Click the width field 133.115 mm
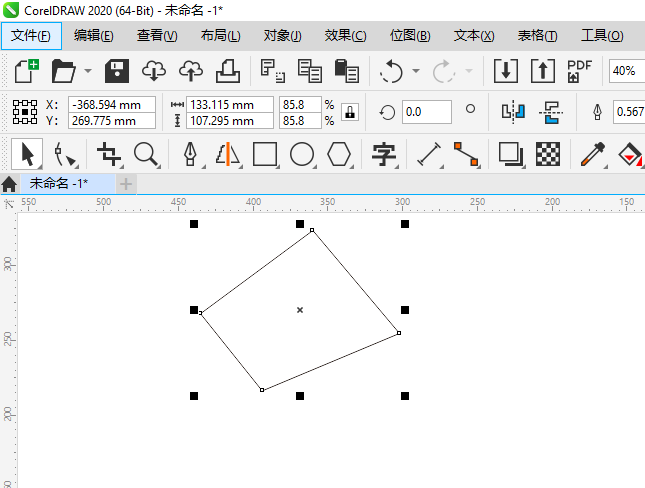This screenshot has height=488, width=645. click(x=230, y=105)
